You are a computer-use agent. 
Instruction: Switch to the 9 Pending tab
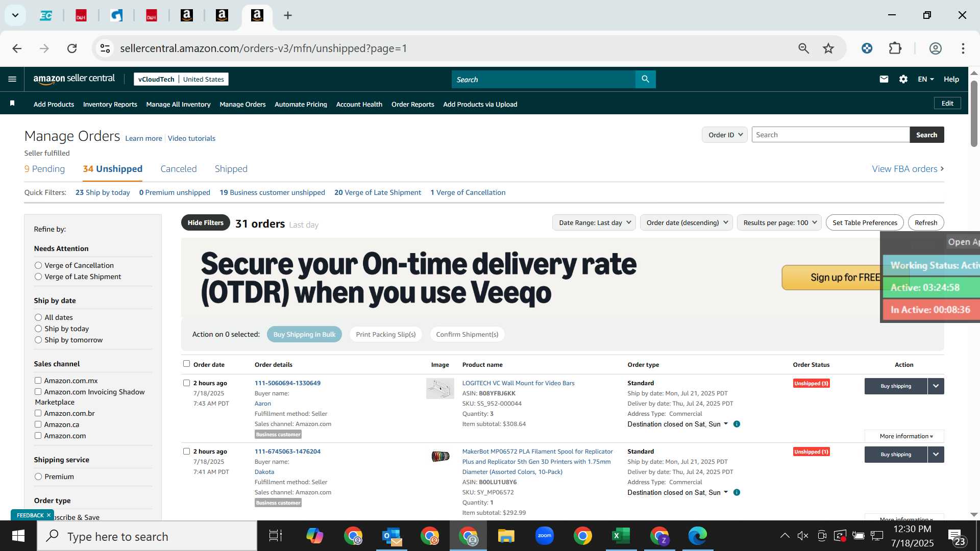44,169
